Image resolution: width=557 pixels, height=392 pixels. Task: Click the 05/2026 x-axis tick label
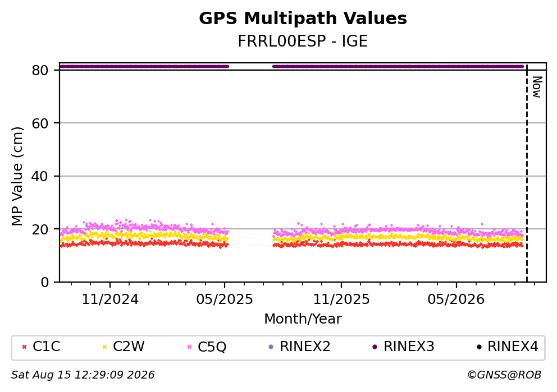pyautogui.click(x=456, y=299)
